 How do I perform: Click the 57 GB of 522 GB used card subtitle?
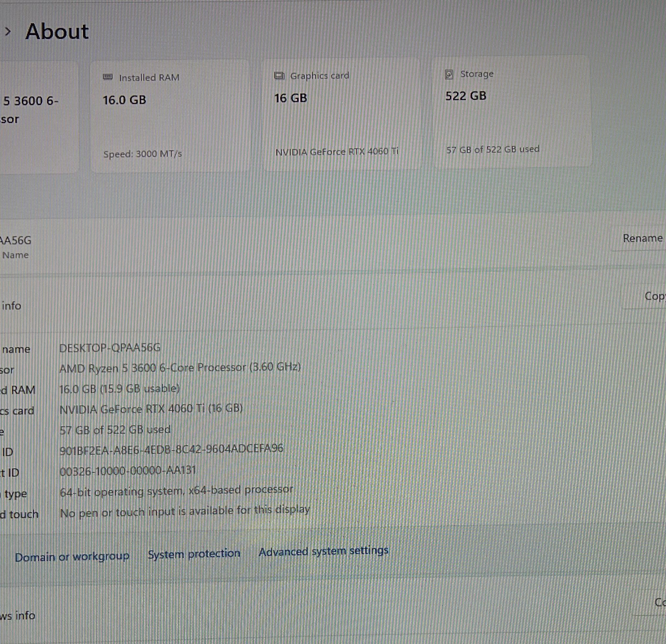coord(493,149)
